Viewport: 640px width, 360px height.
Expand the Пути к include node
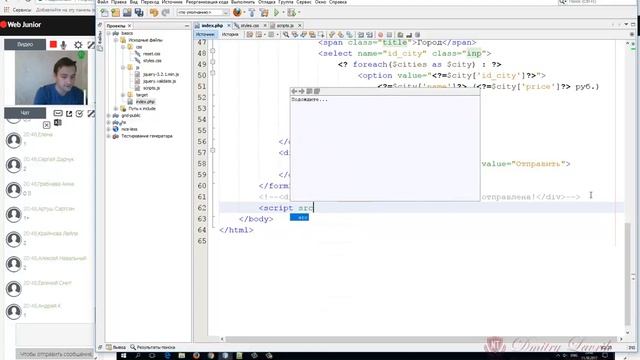pyautogui.click(x=116, y=109)
